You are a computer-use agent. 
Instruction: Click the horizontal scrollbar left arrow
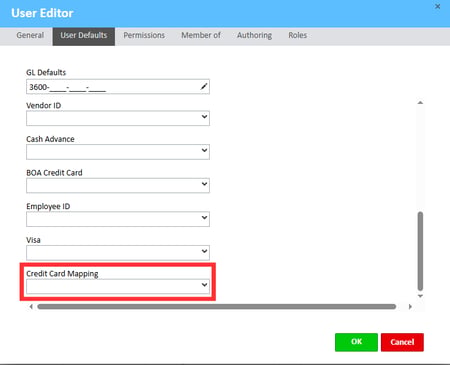click(31, 307)
